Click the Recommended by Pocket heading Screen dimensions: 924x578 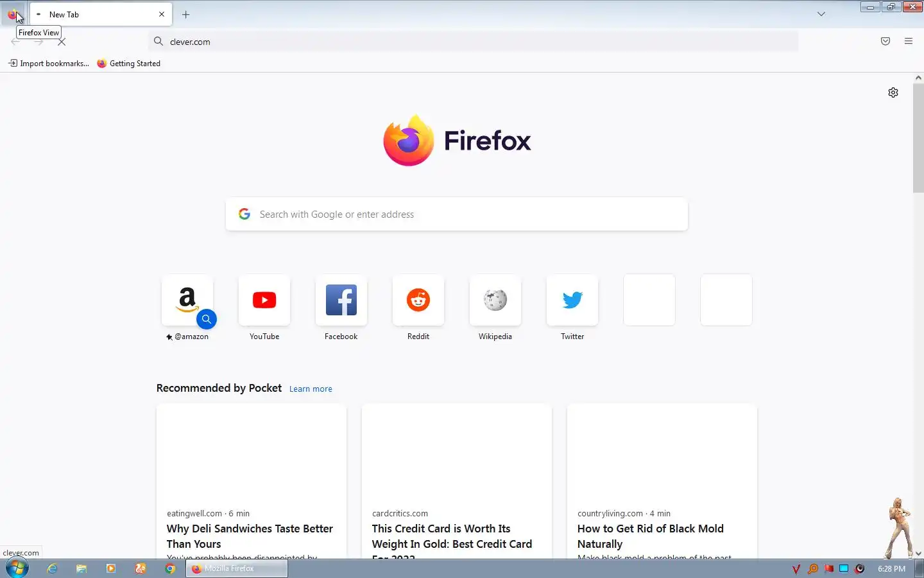219,388
